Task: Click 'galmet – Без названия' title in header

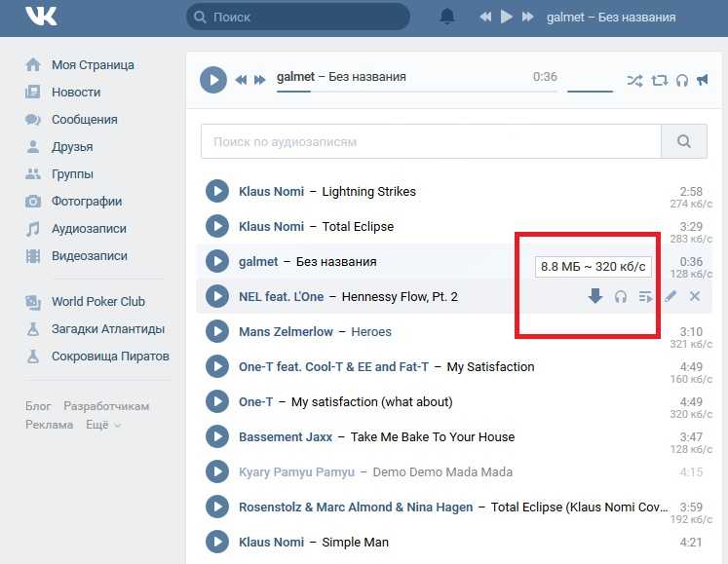Action: [611, 18]
